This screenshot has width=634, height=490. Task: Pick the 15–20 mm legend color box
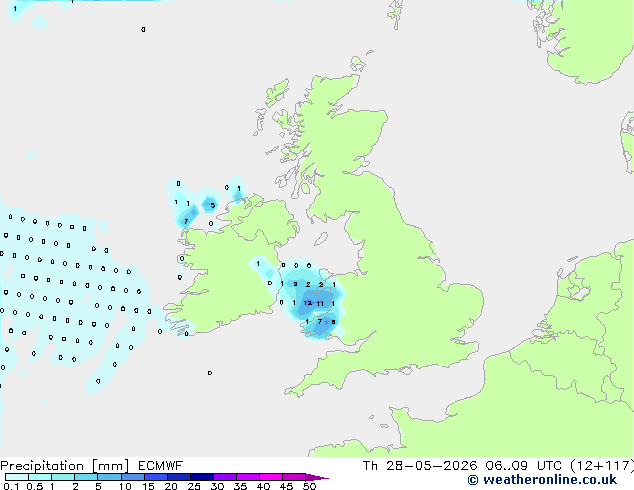(155, 477)
